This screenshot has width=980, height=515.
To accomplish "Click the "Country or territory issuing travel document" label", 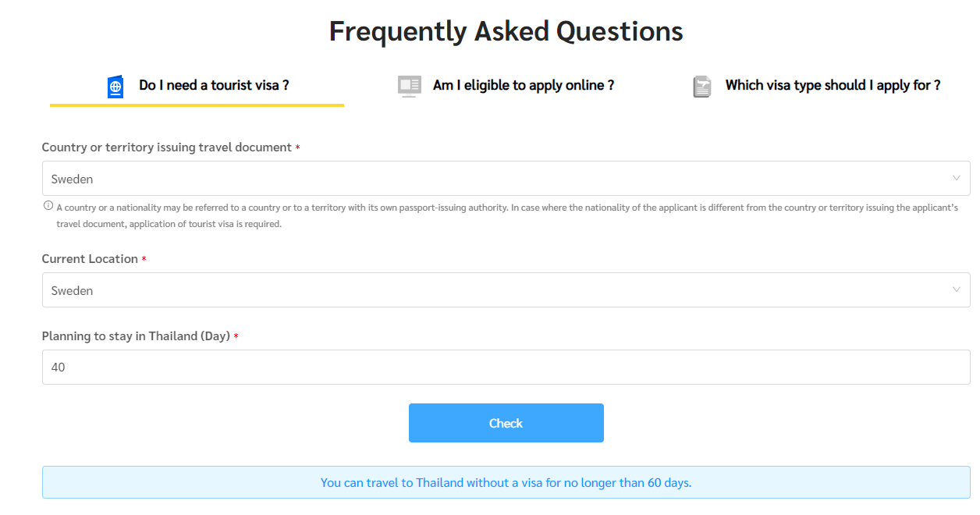I will click(166, 147).
